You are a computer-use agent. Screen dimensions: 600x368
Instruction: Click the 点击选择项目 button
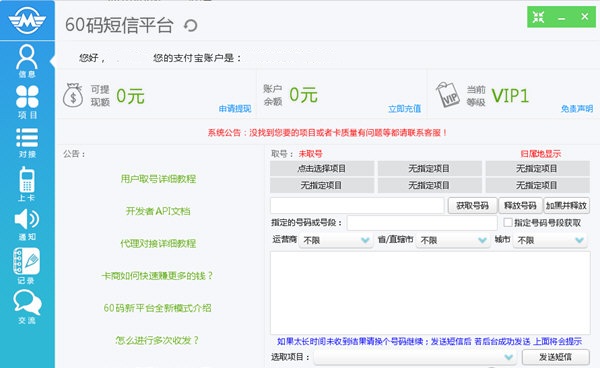coord(322,168)
